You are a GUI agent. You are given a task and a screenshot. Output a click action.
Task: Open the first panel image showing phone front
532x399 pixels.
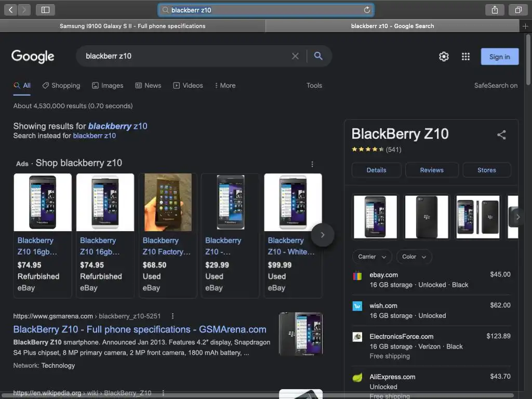375,217
